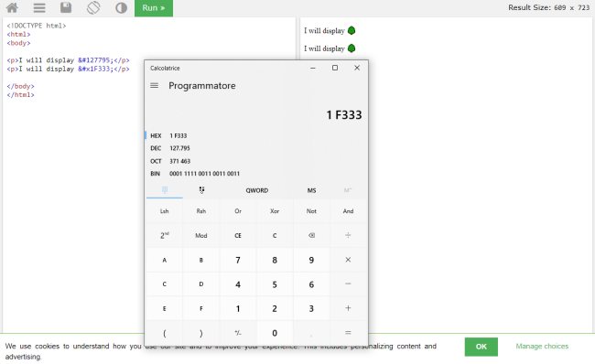This screenshot has width=595, height=364.
Task: Toggle dark mode contrast icon
Action: pos(121,7)
